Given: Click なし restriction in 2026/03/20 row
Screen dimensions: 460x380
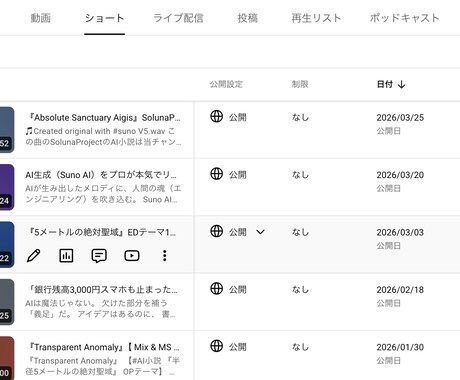Looking at the screenshot, I should click(300, 175).
